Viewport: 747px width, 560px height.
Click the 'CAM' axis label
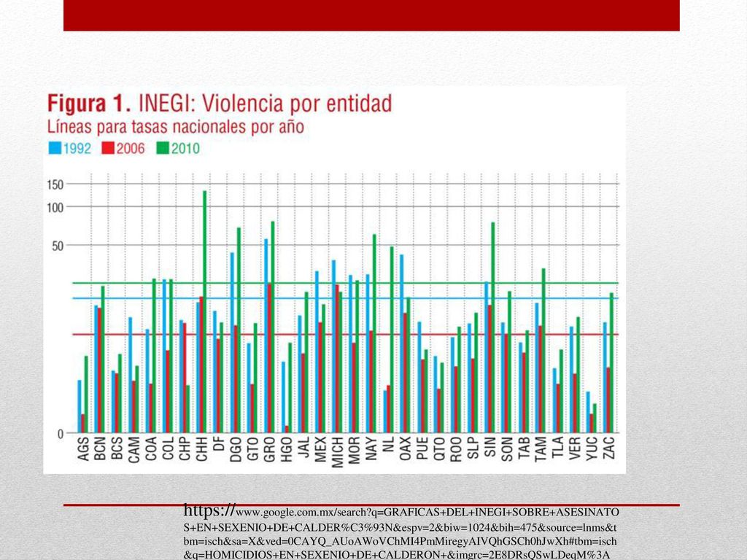134,449
